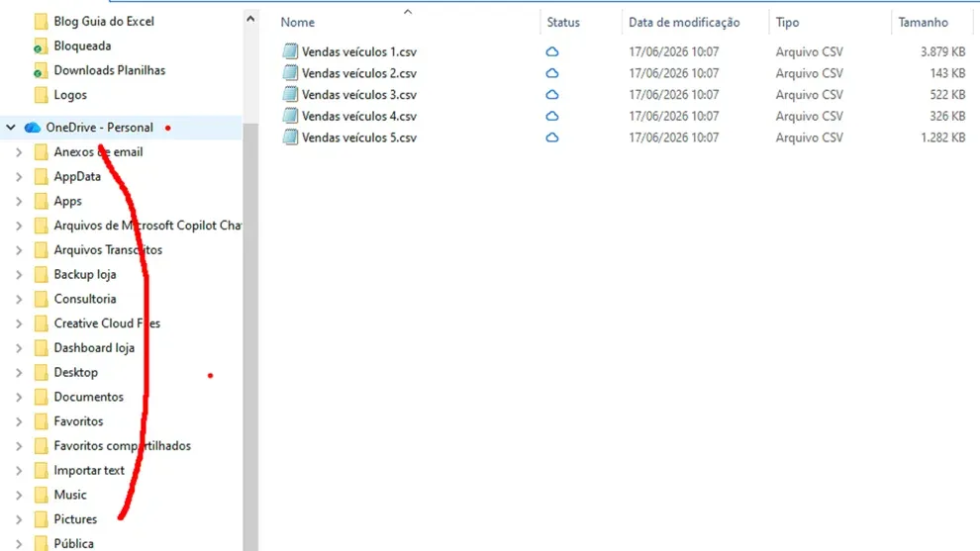Click the Dashboard loja folder icon

click(42, 348)
